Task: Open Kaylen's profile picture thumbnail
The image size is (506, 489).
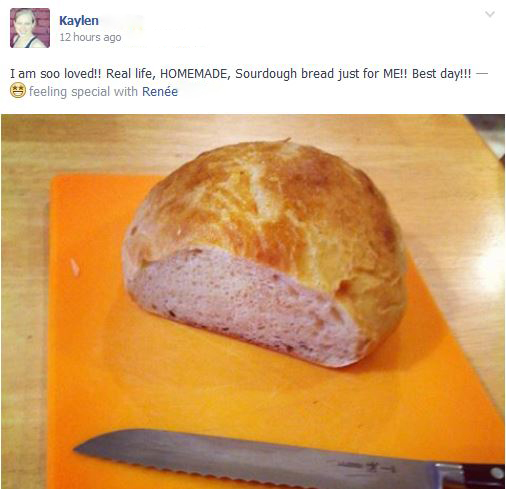Action: pos(30,28)
